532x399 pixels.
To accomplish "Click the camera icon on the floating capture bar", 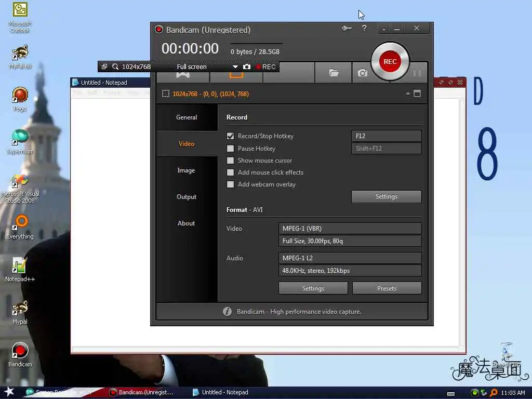I will click(x=247, y=67).
